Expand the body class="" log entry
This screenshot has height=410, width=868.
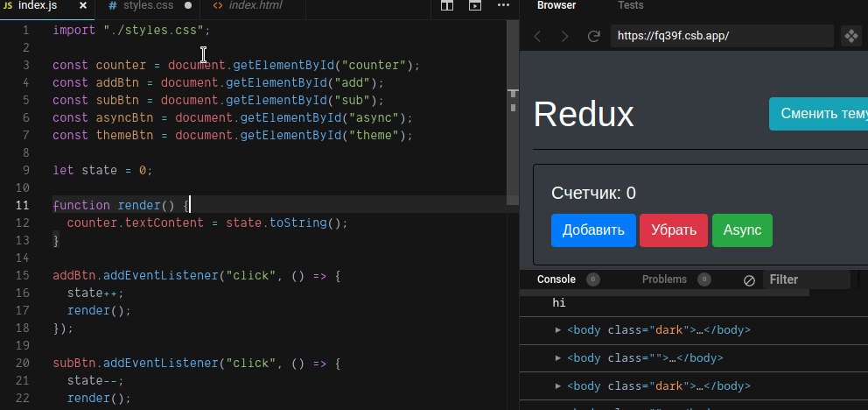click(558, 358)
